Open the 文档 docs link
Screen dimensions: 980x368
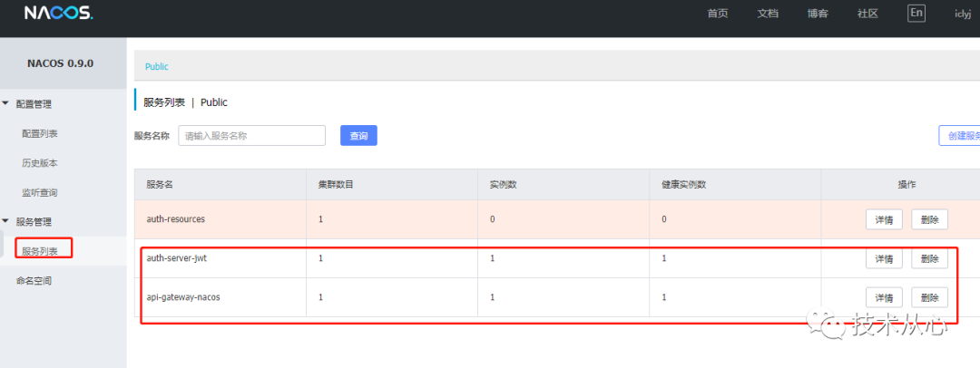[x=768, y=14]
